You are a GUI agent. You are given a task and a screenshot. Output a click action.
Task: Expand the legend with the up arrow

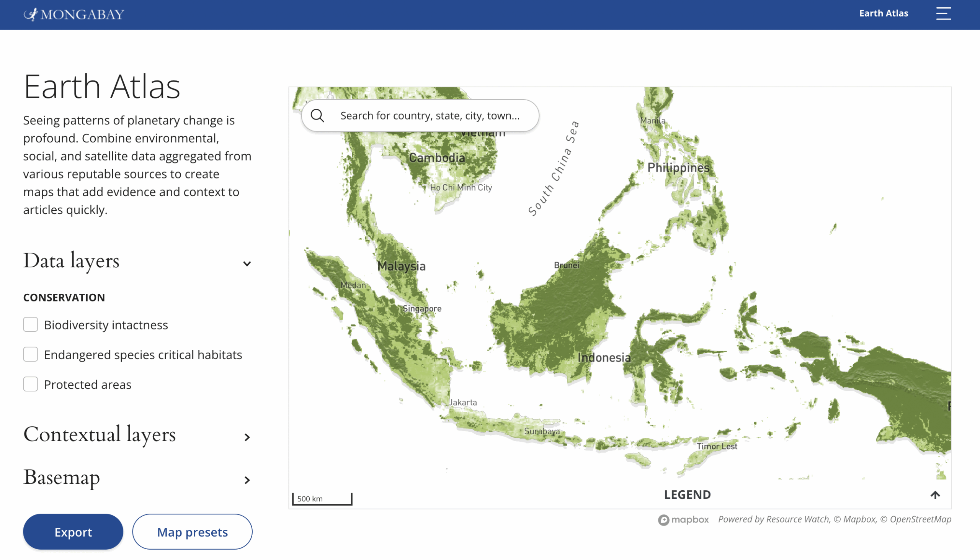(935, 495)
